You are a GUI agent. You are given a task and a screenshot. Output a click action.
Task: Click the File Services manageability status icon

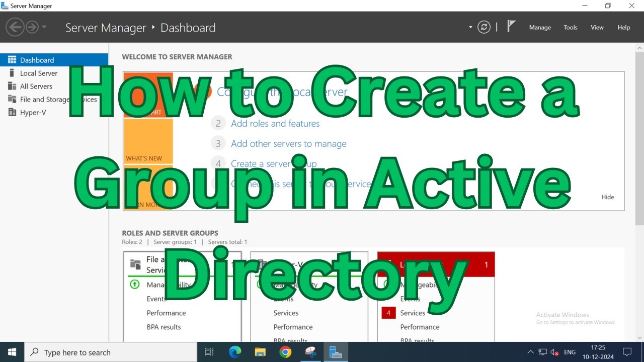click(134, 284)
